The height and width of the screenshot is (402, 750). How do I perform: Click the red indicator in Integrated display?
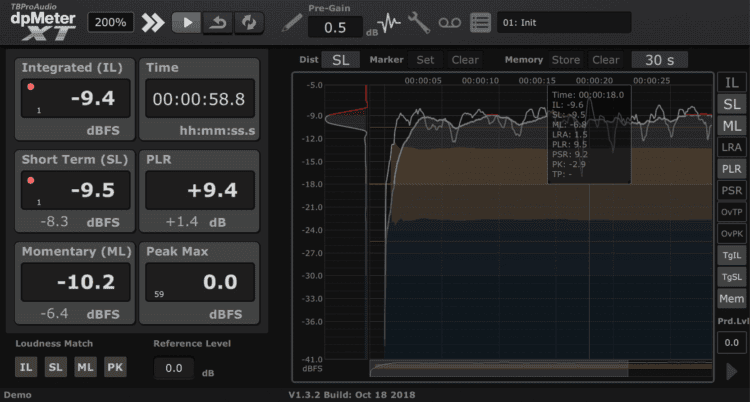click(31, 87)
